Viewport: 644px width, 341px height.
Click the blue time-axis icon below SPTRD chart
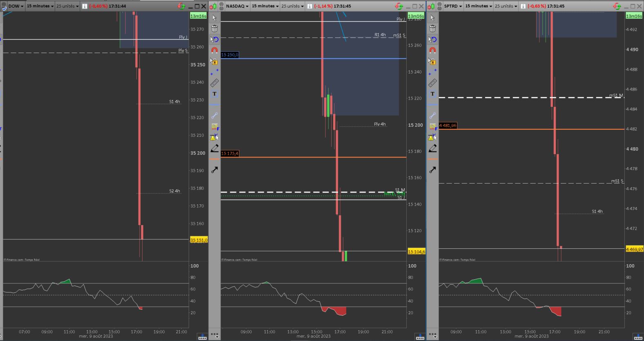[638, 337]
